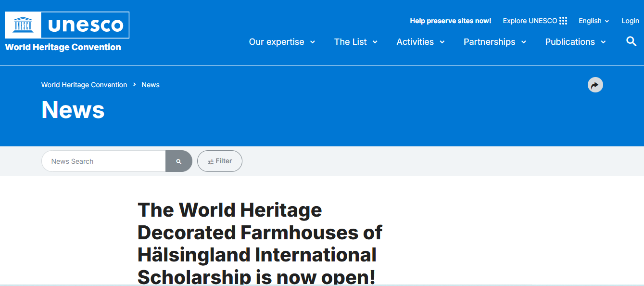Image resolution: width=644 pixels, height=286 pixels.
Task: Click the breadcrumb chevron separator
Action: pos(134,85)
